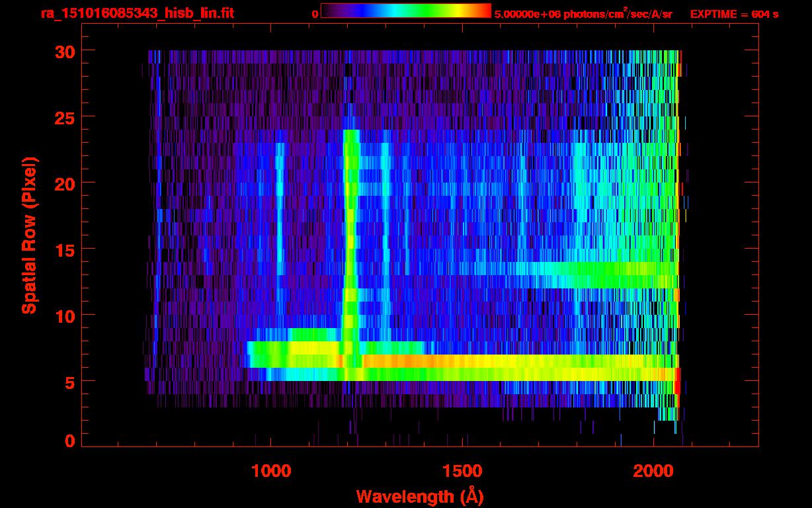Click the 5.00000e+06 photons color bar label
This screenshot has width=812, height=508.
pyautogui.click(x=583, y=14)
